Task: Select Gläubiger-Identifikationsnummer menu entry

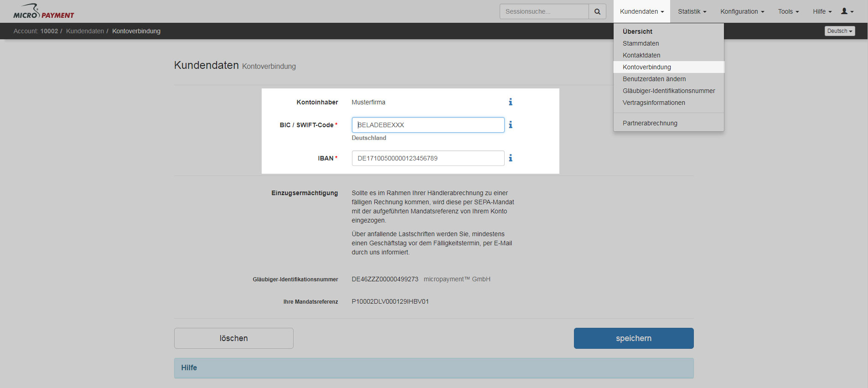Action: tap(668, 91)
